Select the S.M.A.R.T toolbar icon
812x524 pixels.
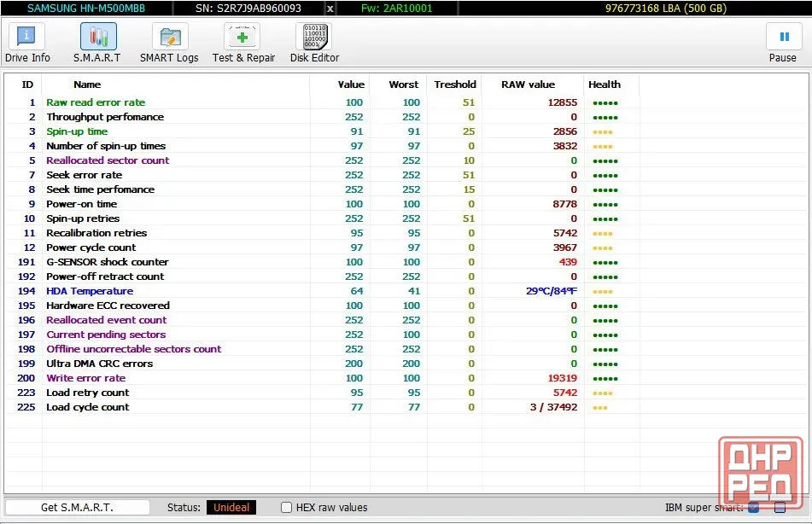pos(97,43)
